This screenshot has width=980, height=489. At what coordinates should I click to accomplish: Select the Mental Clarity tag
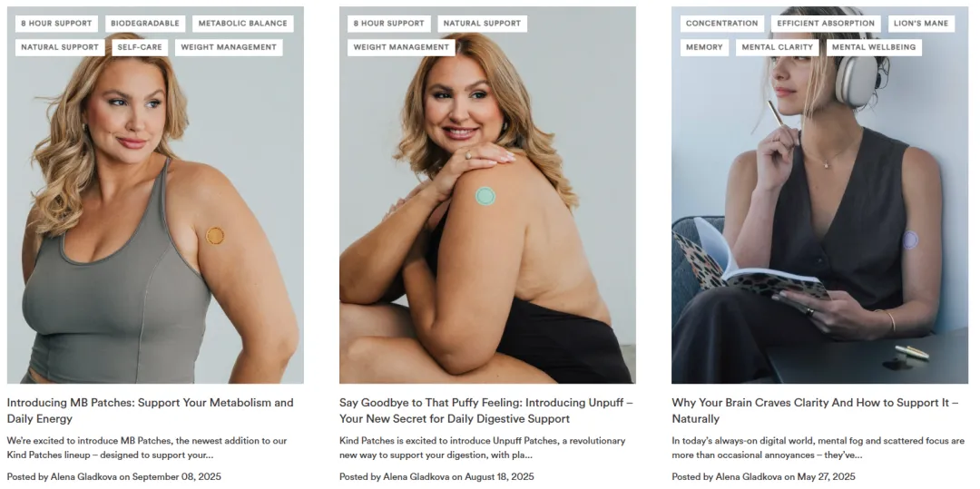coord(778,47)
